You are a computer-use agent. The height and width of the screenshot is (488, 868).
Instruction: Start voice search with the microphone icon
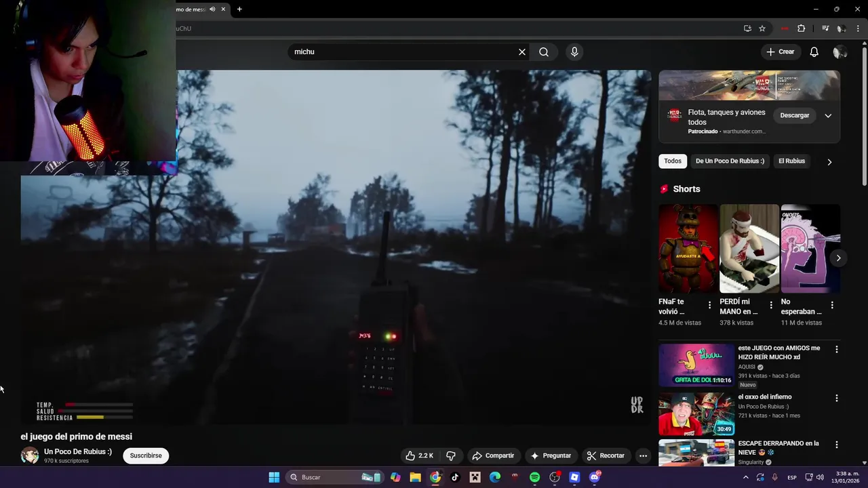[x=574, y=52]
